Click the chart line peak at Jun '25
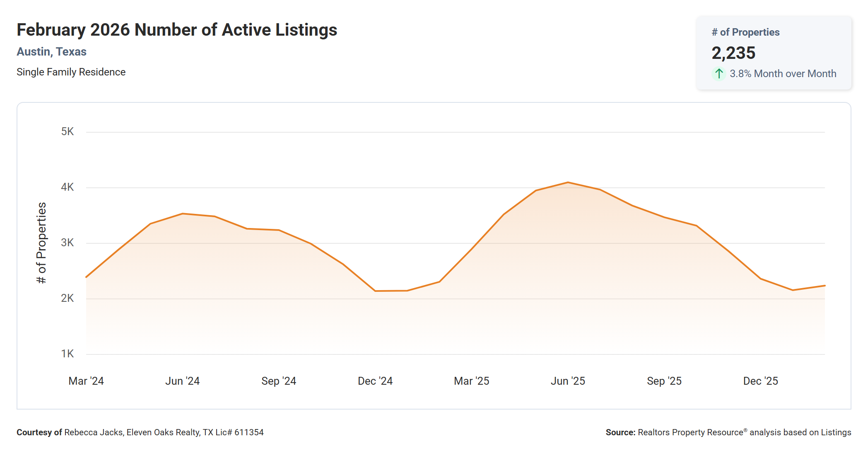Viewport: 868px width, 456px height. pyautogui.click(x=568, y=182)
